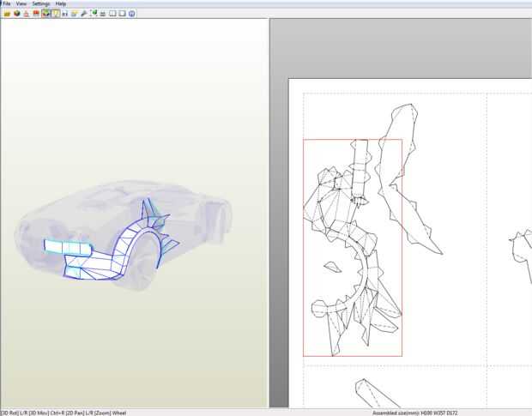Open the Help menu

(61, 3)
